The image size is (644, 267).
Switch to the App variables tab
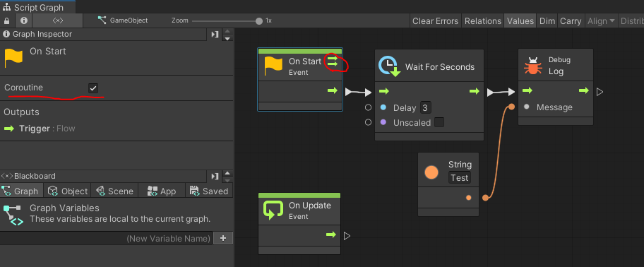(162, 191)
